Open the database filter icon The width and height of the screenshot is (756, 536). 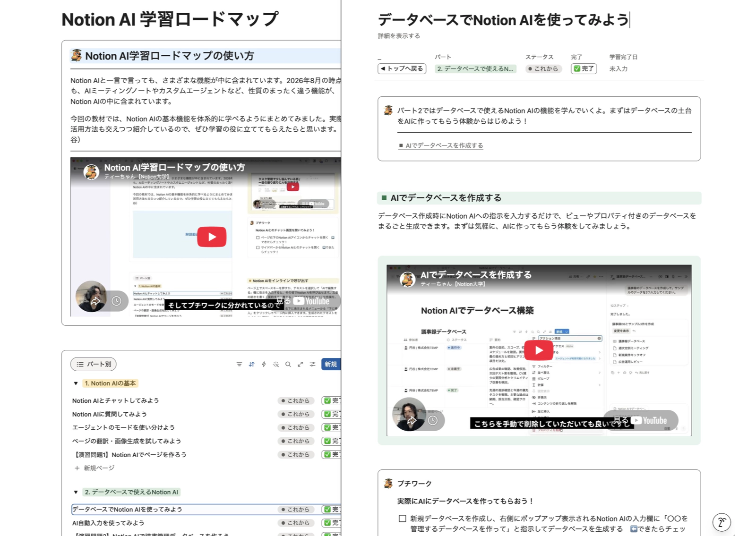(239, 364)
